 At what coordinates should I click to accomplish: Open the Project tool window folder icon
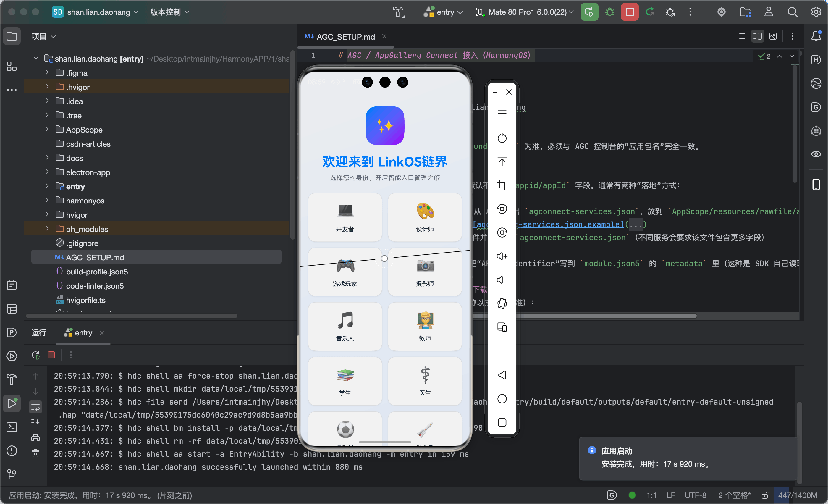(x=12, y=36)
